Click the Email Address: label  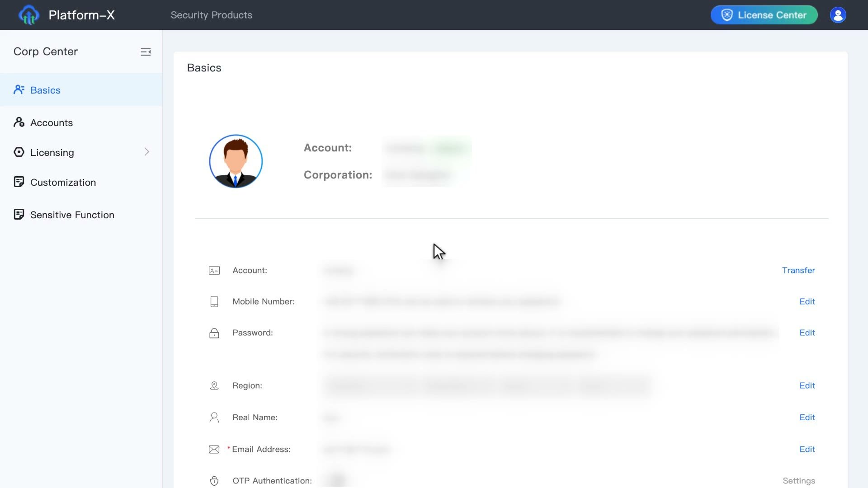tap(261, 449)
